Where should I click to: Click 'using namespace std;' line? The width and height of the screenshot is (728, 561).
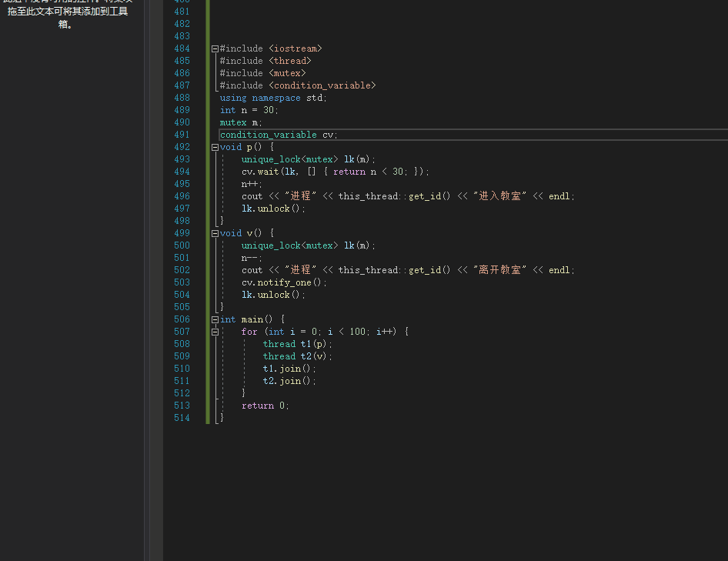pyautogui.click(x=273, y=98)
